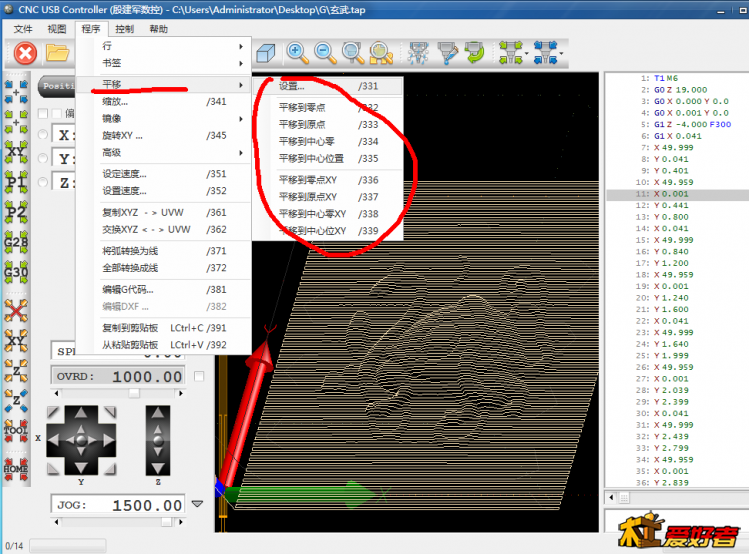
Task: Click the JOG 1500.00 value field
Action: [x=118, y=505]
